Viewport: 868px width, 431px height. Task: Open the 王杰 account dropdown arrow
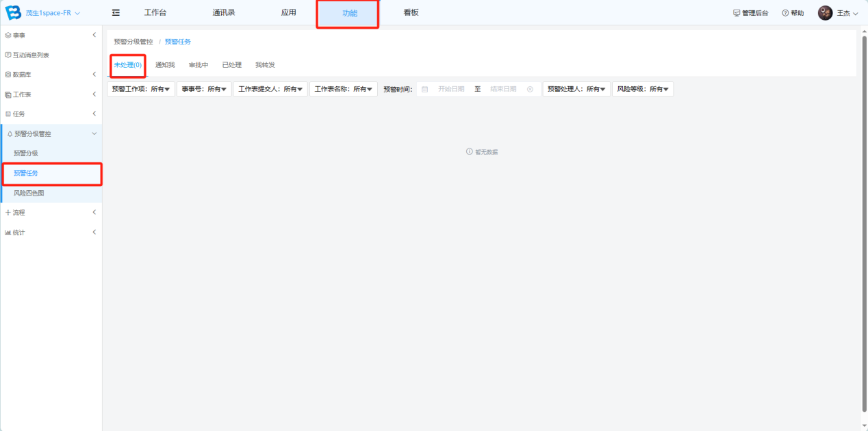(x=855, y=14)
